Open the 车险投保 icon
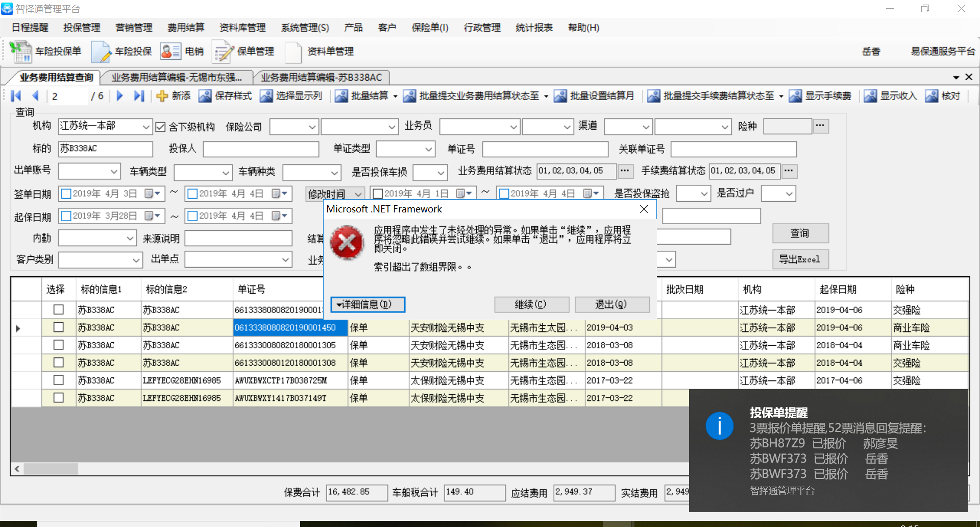The height and width of the screenshot is (527, 980). [101, 52]
